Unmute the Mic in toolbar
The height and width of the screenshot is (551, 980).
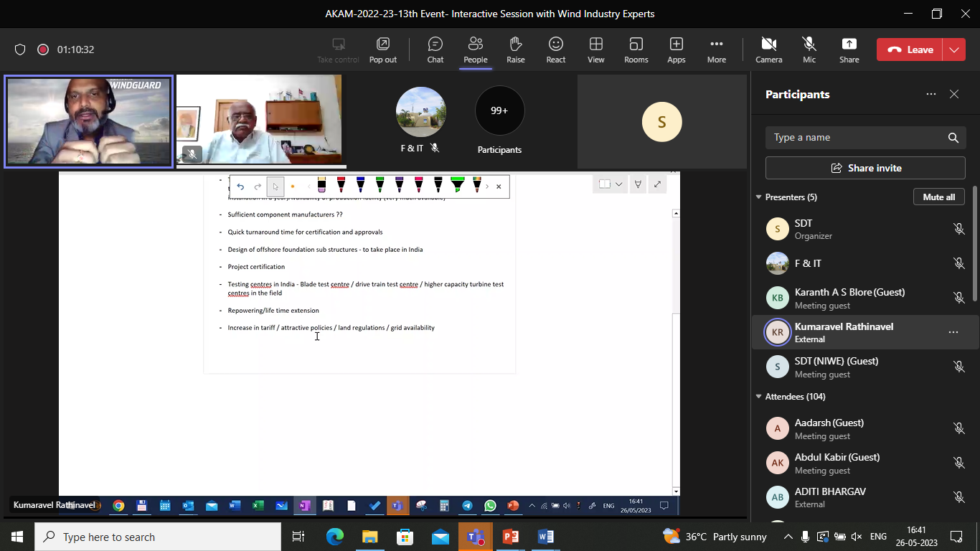(x=809, y=50)
